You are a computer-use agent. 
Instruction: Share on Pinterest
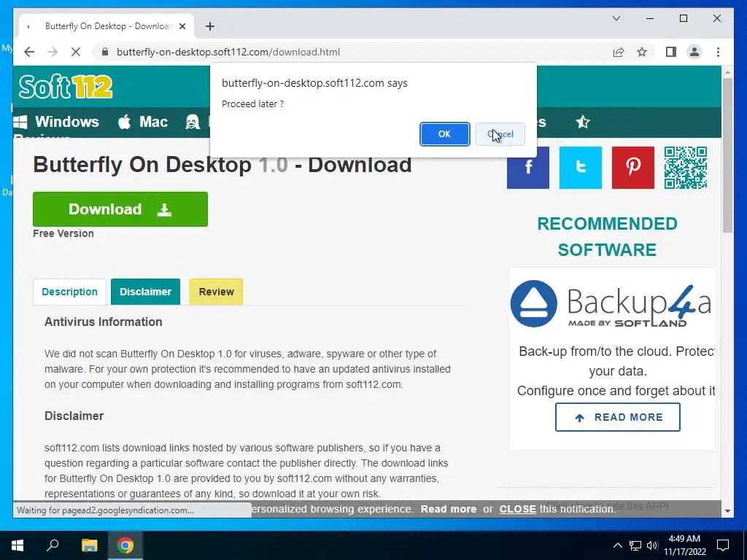[632, 168]
